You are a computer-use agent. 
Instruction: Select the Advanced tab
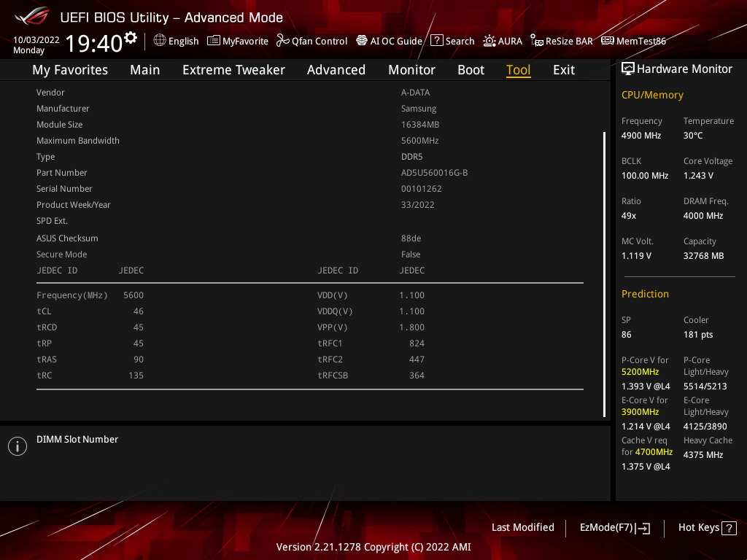(x=336, y=70)
